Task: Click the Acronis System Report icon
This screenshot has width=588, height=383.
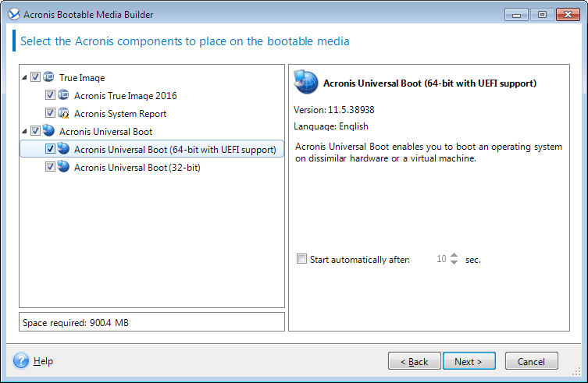Action: tap(64, 113)
